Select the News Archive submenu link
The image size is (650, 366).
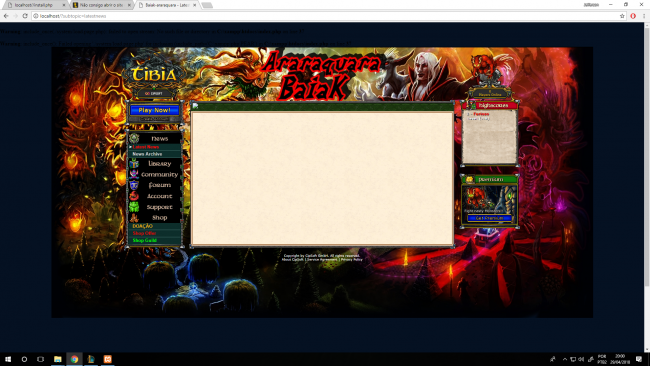click(x=147, y=154)
